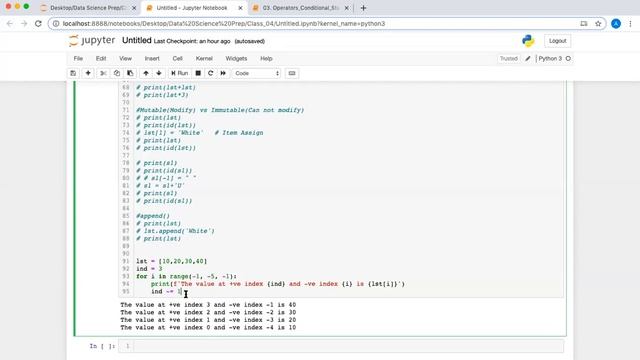
Task: Open the Chrome profile avatar
Action: pyautogui.click(x=616, y=24)
